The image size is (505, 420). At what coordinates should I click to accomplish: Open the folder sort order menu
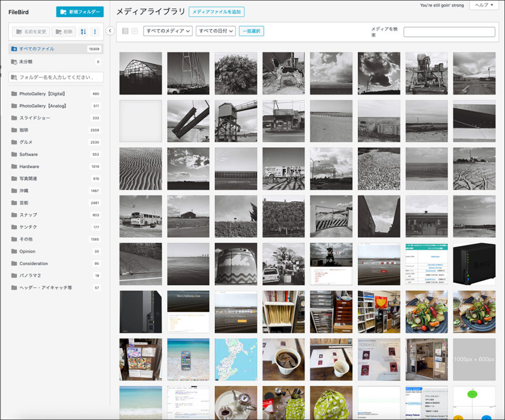[84, 32]
